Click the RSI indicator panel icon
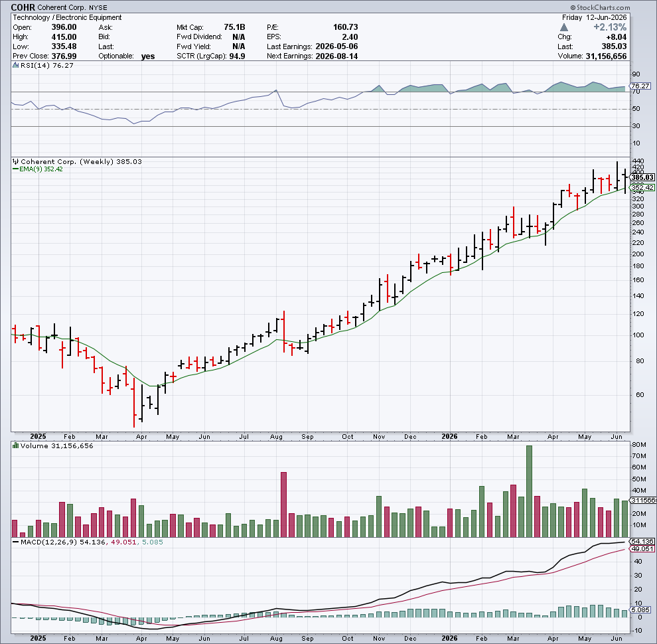Image resolution: width=657 pixels, height=644 pixels. pos(15,66)
